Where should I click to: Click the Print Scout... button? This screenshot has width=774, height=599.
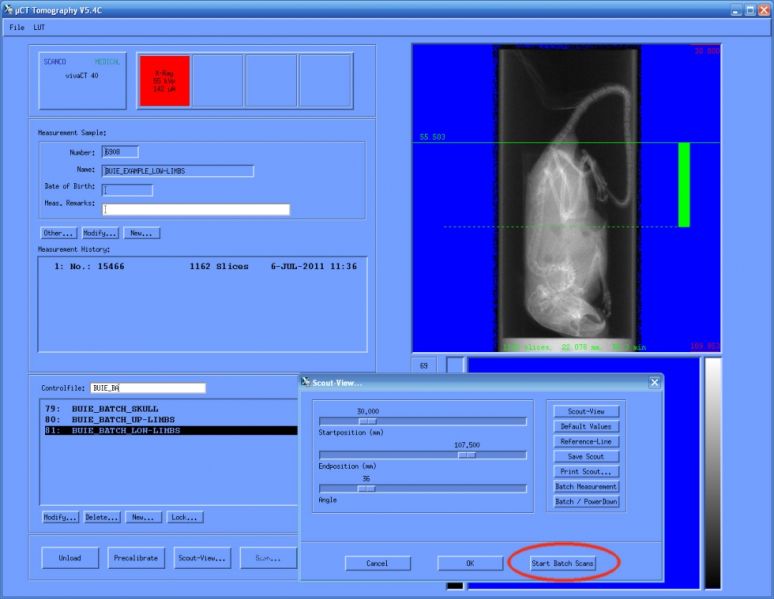586,472
